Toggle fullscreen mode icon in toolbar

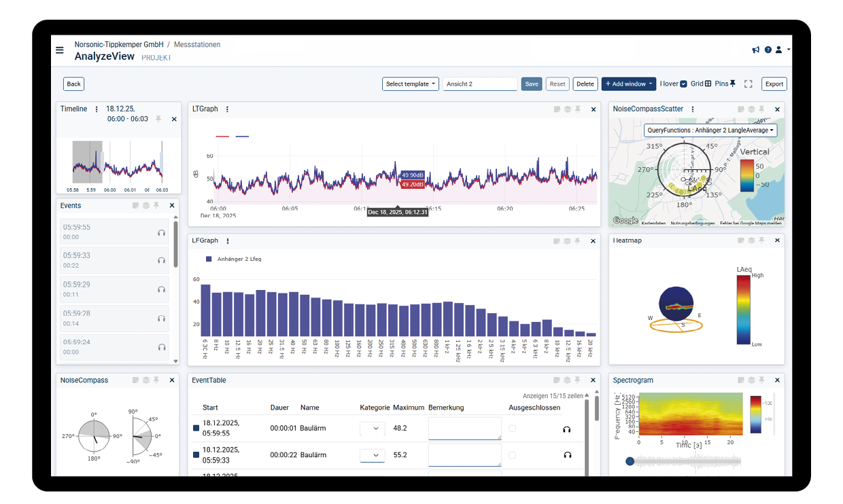pyautogui.click(x=748, y=84)
